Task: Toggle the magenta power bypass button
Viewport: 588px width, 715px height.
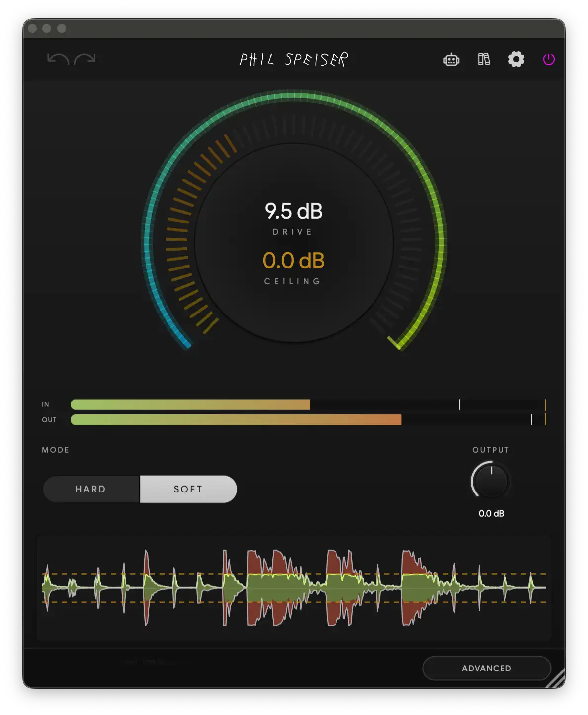Action: point(549,59)
